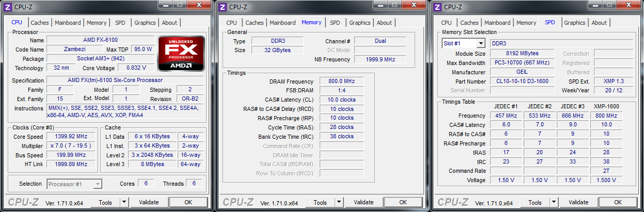The image size is (644, 212).
Task: Click OK in the CPU window
Action: point(188,202)
